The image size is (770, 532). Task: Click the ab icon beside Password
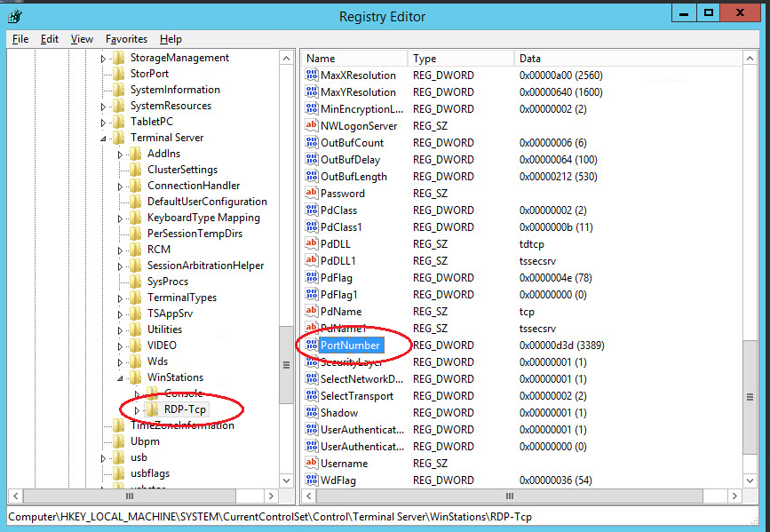coord(313,193)
